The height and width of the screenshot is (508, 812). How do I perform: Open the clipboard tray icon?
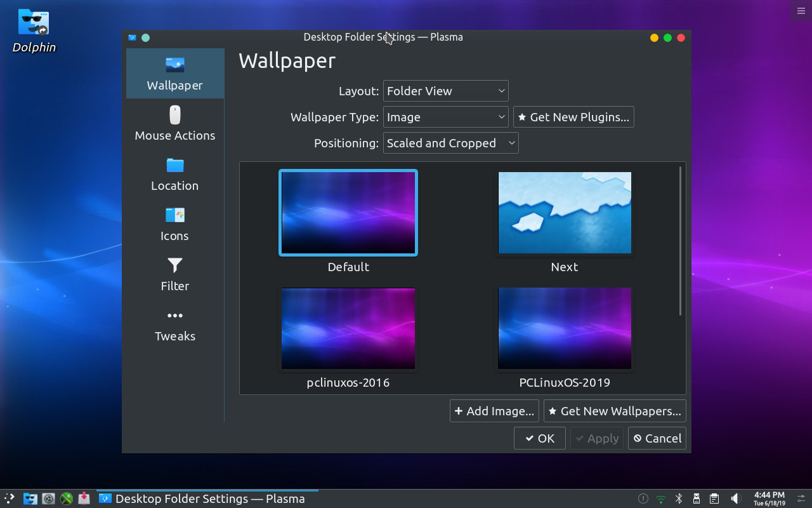(x=714, y=498)
